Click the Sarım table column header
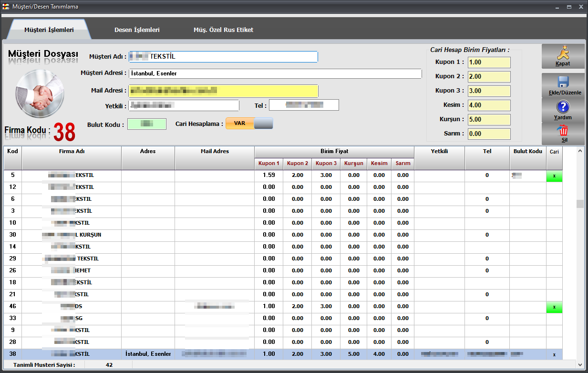This screenshot has width=588, height=373. [x=403, y=164]
